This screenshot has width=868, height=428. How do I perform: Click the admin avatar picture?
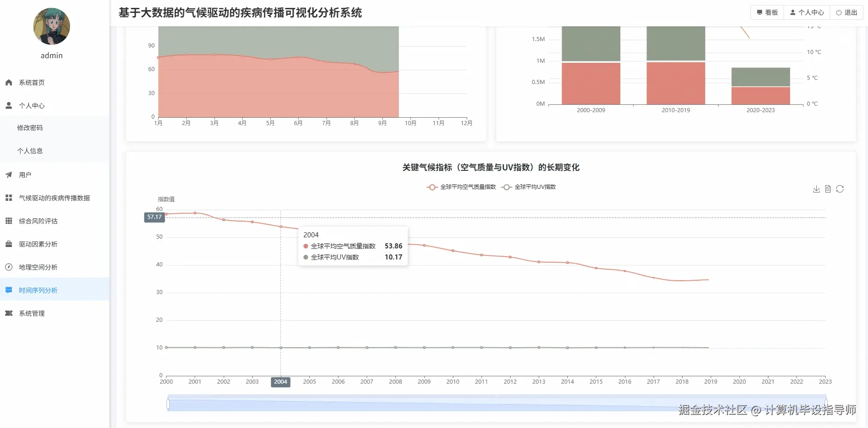coord(52,26)
